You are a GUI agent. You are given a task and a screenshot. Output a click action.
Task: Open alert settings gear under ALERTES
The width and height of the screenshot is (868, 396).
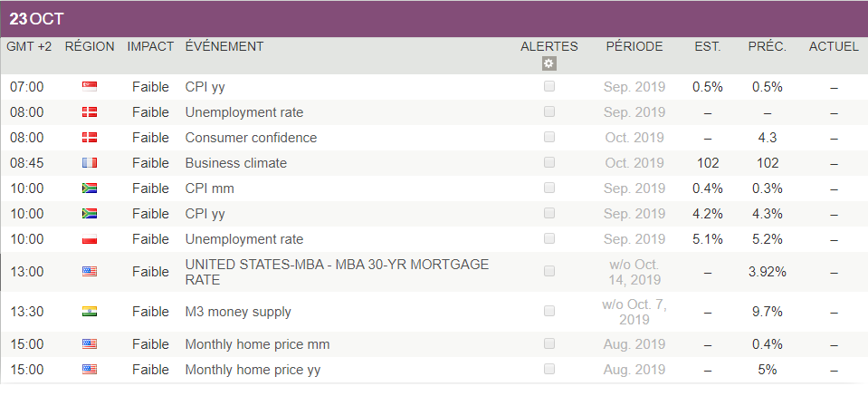[548, 63]
